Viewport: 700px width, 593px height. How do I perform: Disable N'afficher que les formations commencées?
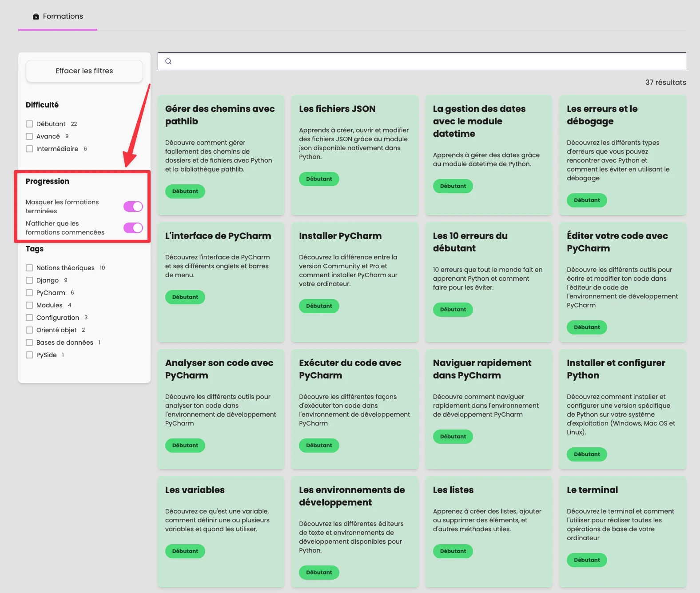point(133,228)
